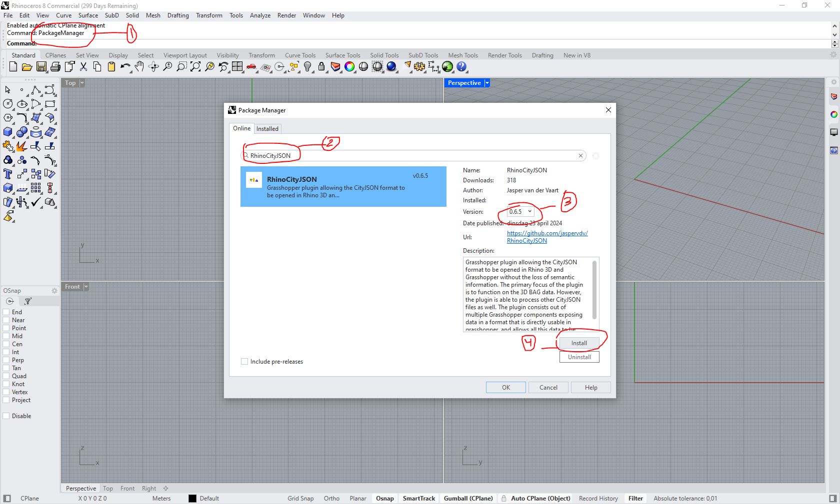840x504 pixels.
Task: Click OK in Package Manager
Action: pos(505,387)
